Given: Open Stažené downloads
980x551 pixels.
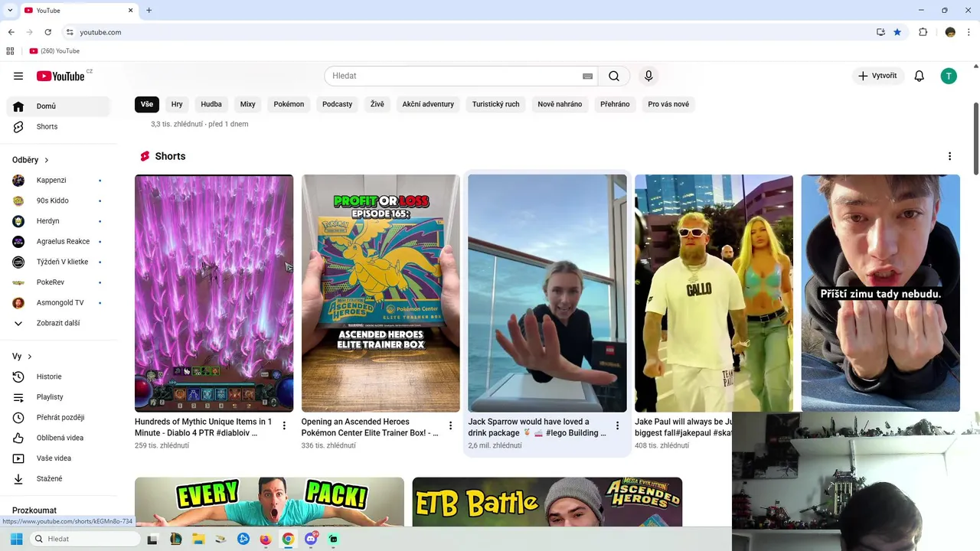Looking at the screenshot, I should pos(58,478).
